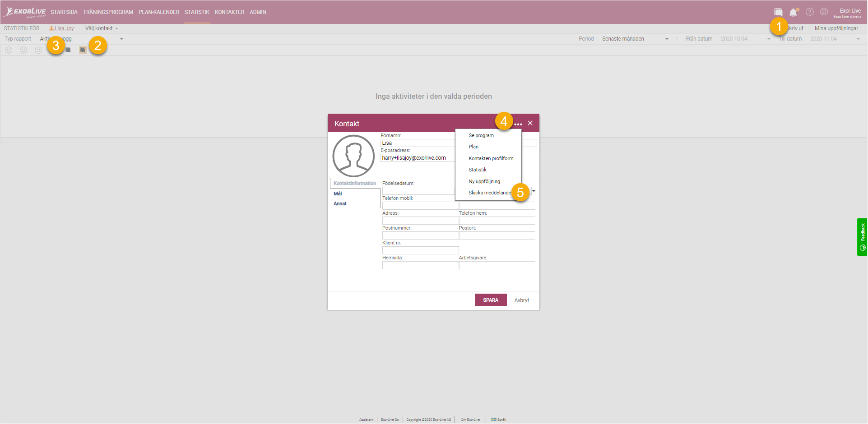The image size is (868, 424).
Task: Open the notifications bell
Action: (794, 12)
